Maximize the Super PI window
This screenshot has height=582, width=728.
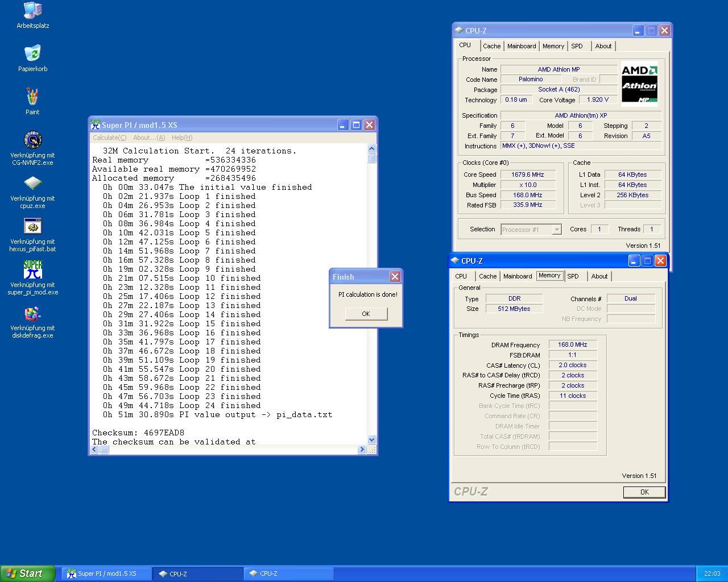(x=356, y=125)
